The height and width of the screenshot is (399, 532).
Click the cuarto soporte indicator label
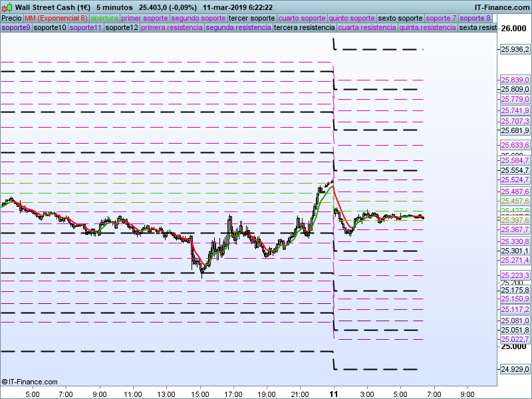pyautogui.click(x=302, y=19)
